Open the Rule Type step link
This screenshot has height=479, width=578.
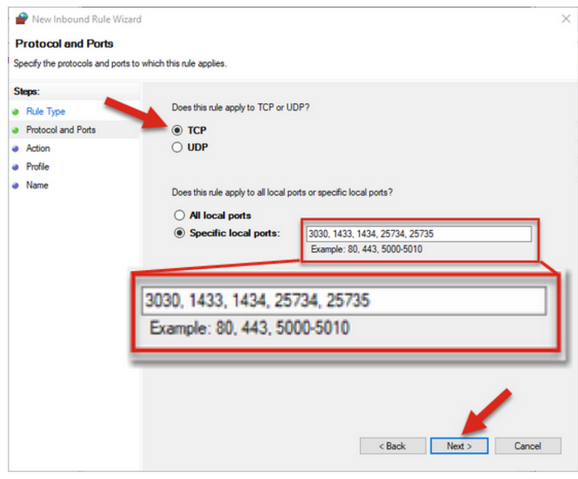46,111
